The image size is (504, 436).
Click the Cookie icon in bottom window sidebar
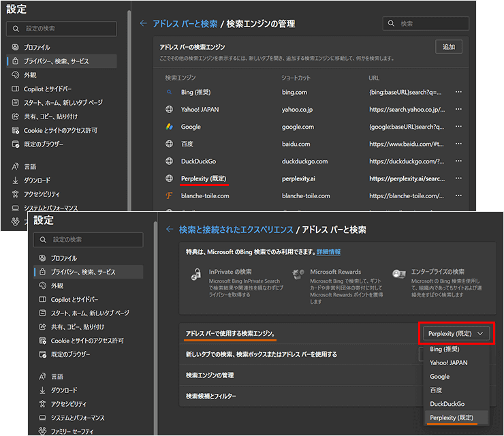coord(42,341)
